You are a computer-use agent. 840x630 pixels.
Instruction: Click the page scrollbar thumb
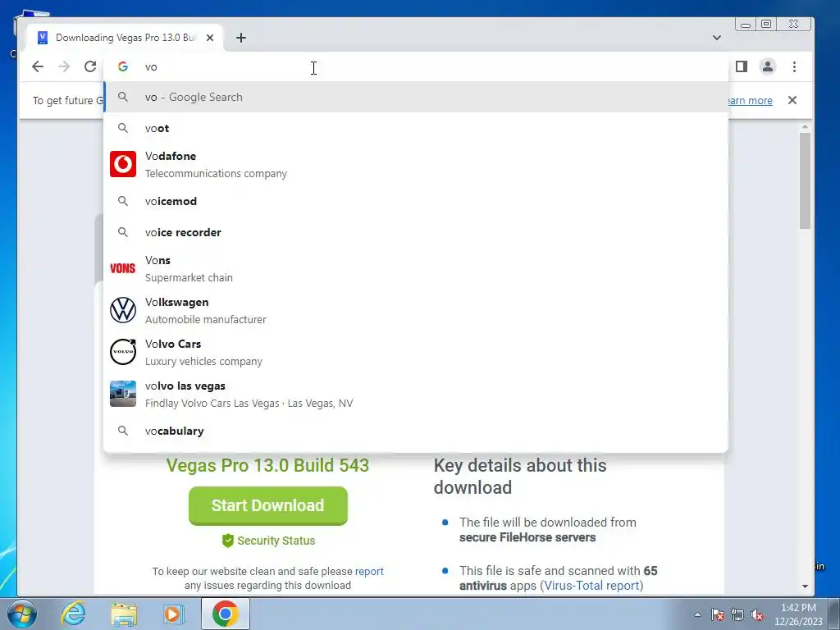805,181
